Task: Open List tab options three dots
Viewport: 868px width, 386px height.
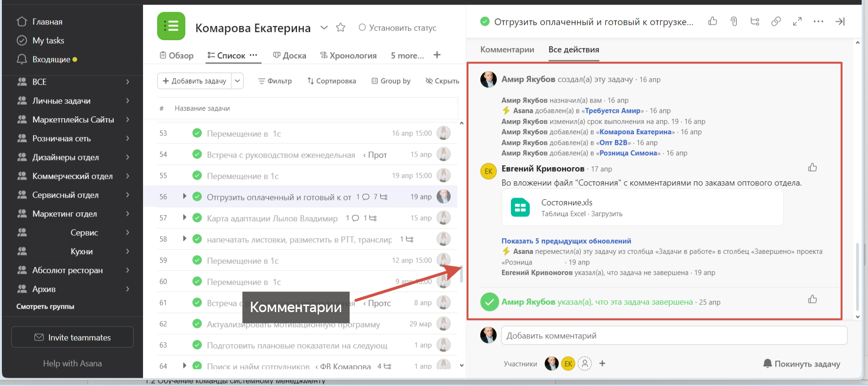Action: click(x=253, y=55)
